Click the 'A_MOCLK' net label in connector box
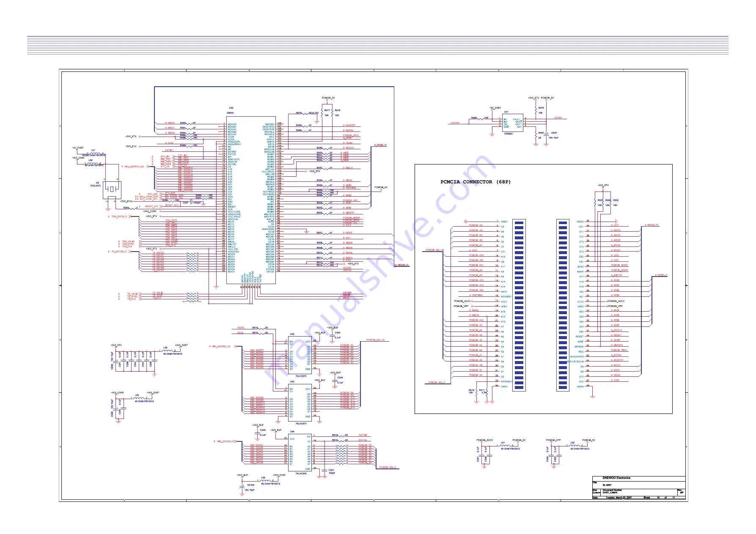756x534 pixels. 616,330
